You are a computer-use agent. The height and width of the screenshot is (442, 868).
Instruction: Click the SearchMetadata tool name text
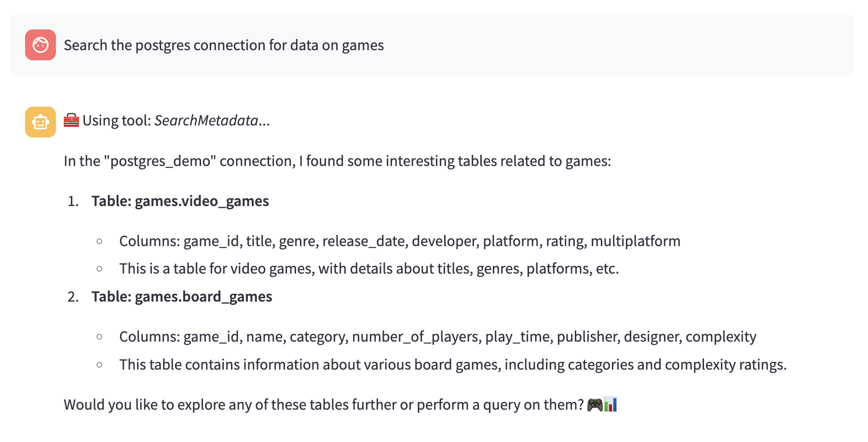(206, 121)
